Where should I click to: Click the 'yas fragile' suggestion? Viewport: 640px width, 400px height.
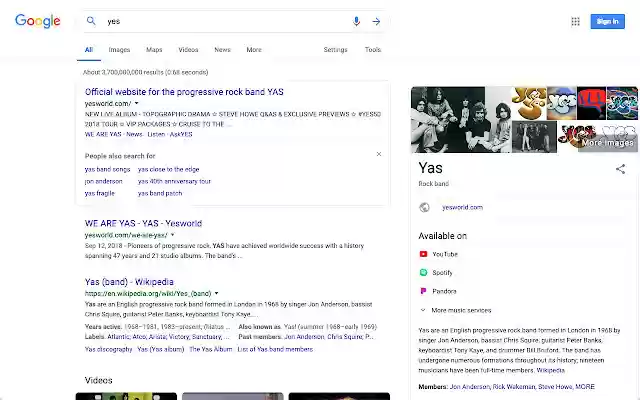tap(100, 193)
